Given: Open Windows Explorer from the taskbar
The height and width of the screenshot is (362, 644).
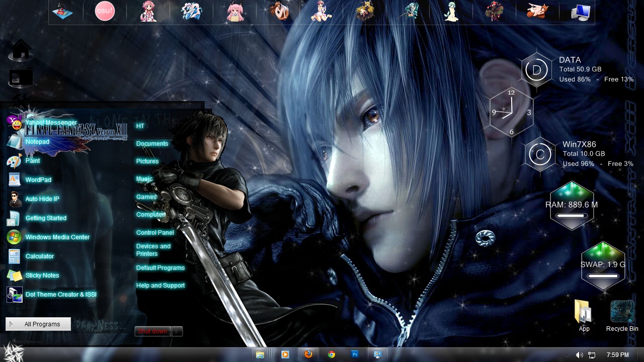Looking at the screenshot, I should [260, 354].
